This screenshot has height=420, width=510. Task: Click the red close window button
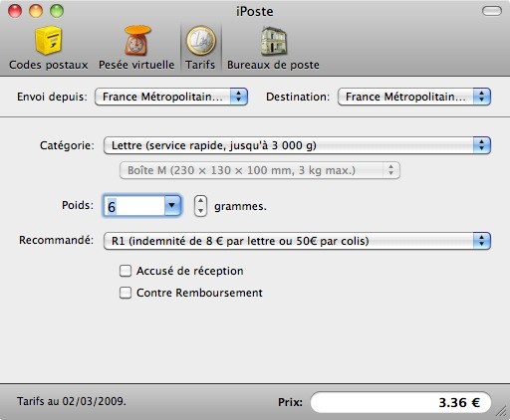point(15,11)
